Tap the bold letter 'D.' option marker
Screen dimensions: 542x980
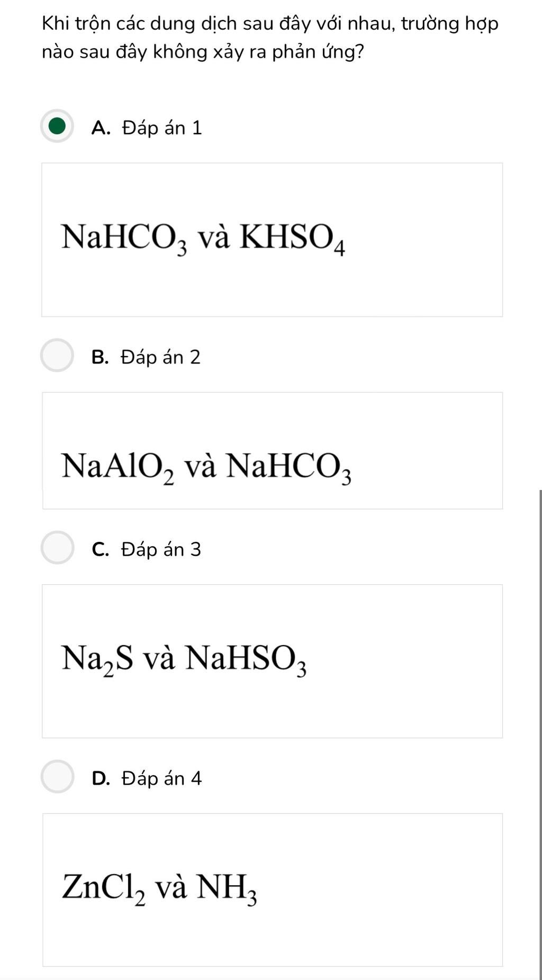[101, 778]
